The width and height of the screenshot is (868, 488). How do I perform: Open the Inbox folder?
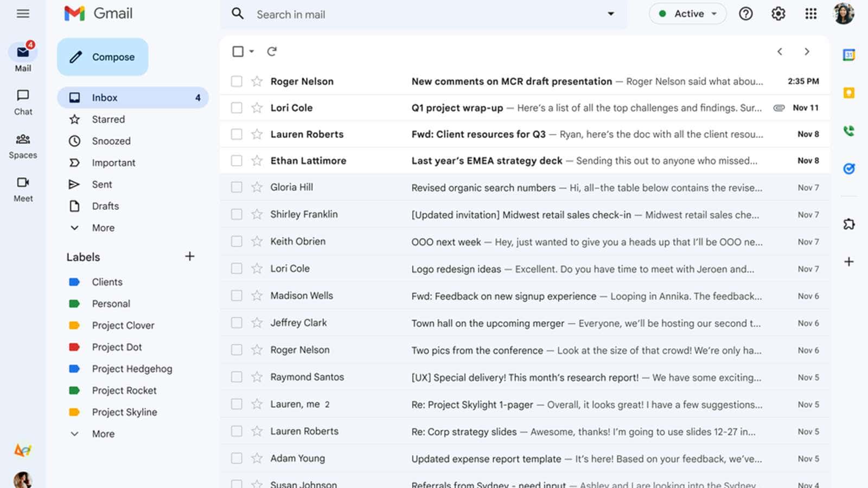click(x=104, y=97)
